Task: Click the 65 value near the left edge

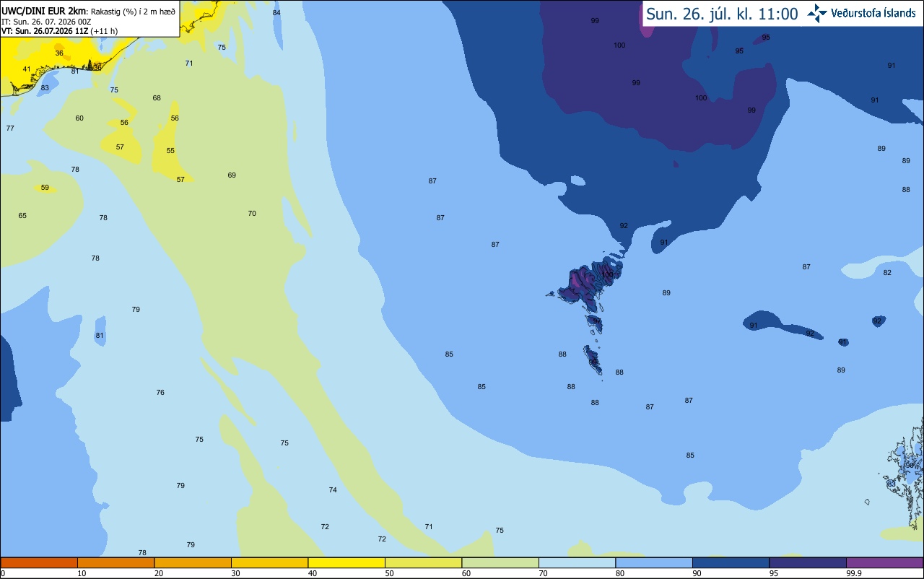Action: click(22, 216)
